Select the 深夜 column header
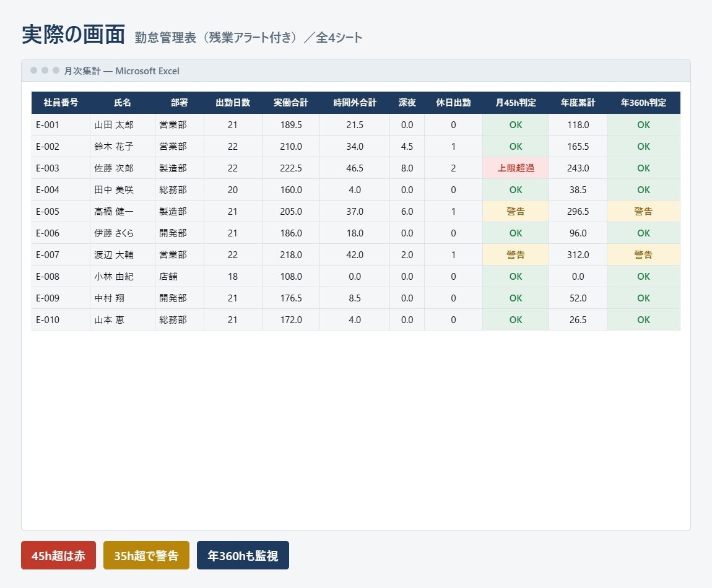This screenshot has height=588, width=712. 407,103
